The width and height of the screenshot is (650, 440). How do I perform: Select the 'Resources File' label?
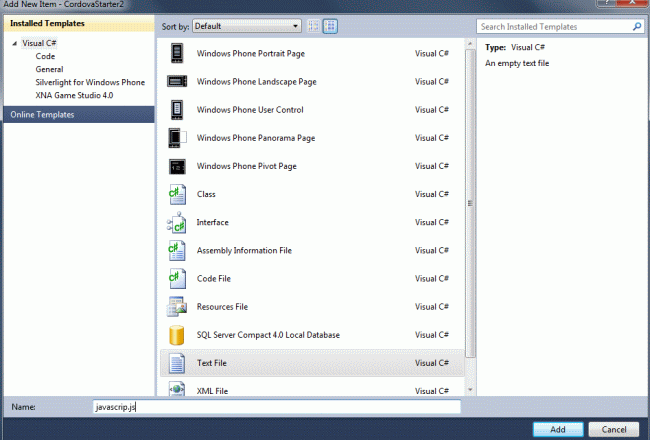pos(222,307)
